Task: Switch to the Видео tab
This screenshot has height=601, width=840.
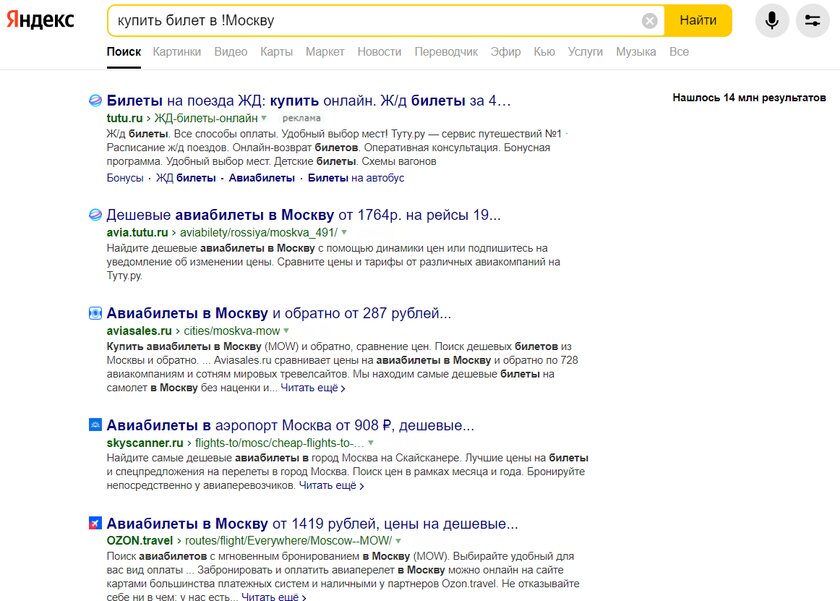Action: coord(231,52)
